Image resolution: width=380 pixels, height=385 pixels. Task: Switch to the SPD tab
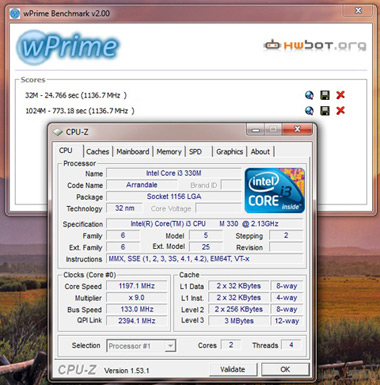195,152
